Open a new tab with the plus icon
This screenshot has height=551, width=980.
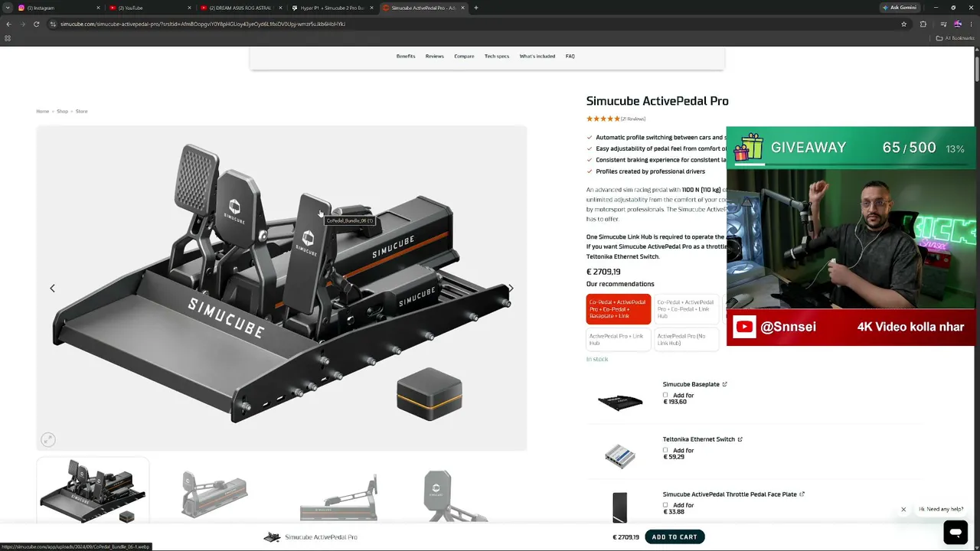[x=476, y=8]
